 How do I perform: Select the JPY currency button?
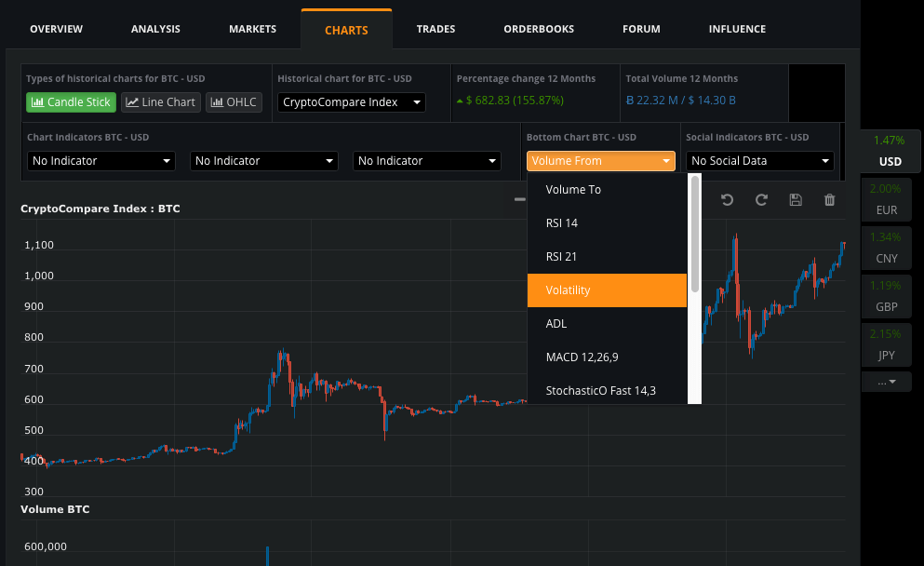point(891,344)
